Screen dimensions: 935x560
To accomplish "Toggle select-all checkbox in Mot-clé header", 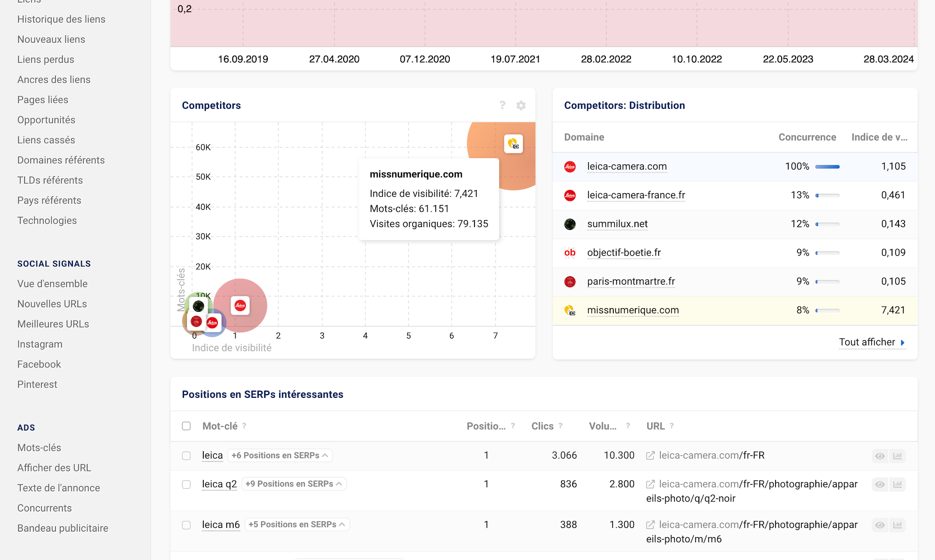I will point(187,426).
